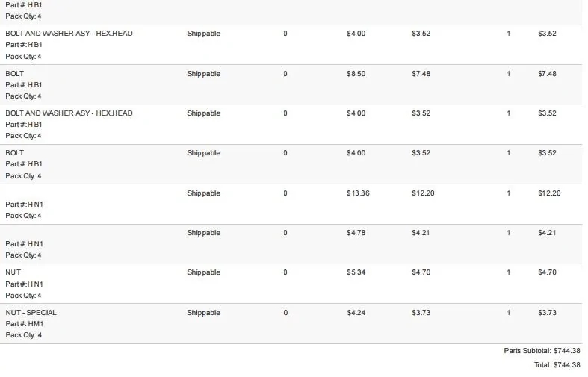Image resolution: width=588 pixels, height=377 pixels.
Task: Click the final Total $744.38 line
Action: pyautogui.click(x=557, y=365)
